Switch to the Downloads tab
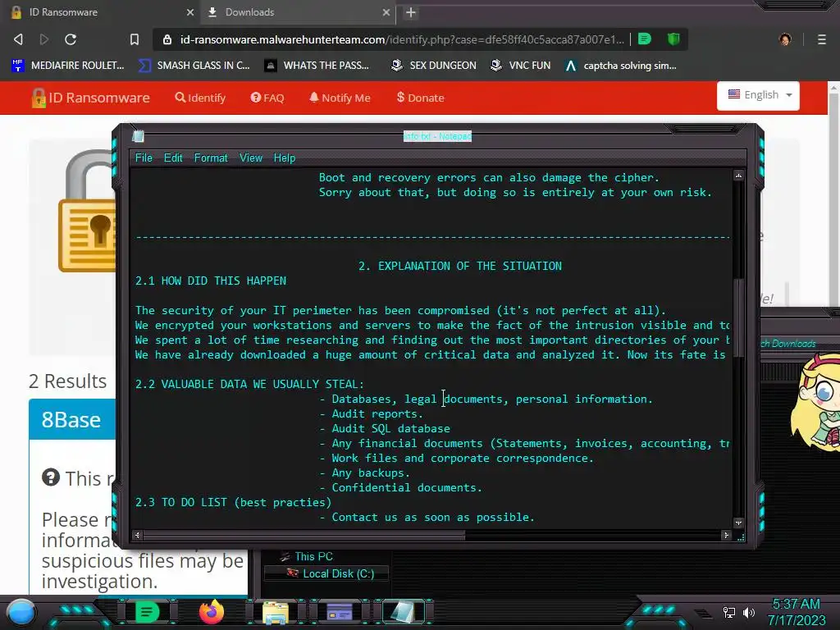This screenshot has height=630, width=840. tap(299, 12)
